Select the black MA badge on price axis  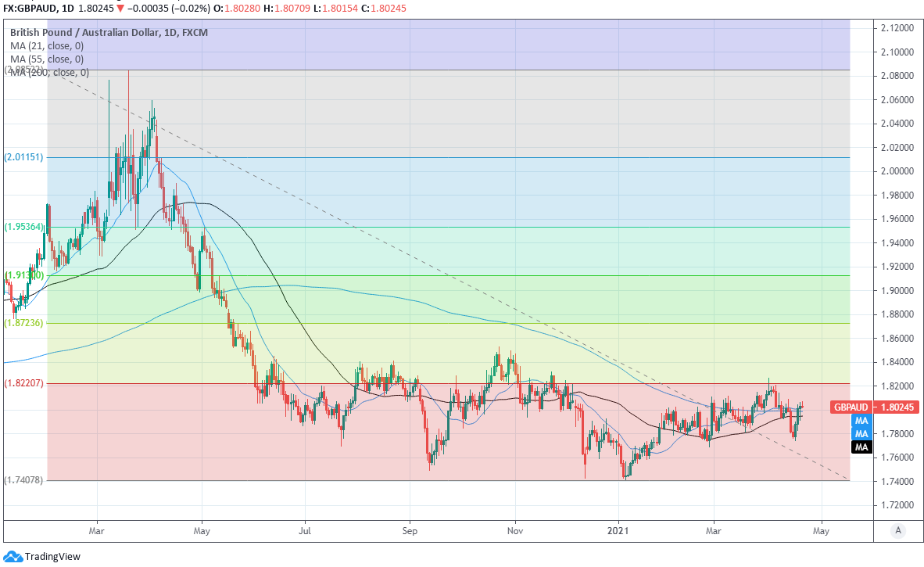tap(861, 447)
